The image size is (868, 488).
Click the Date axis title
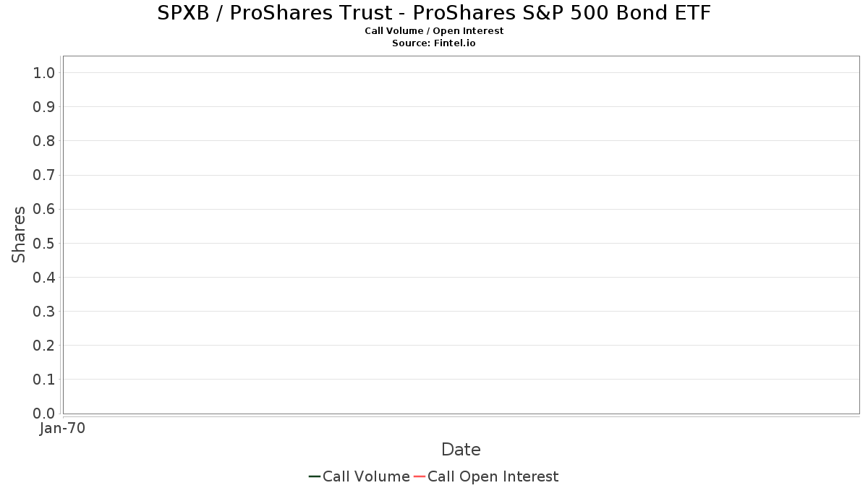[461, 450]
